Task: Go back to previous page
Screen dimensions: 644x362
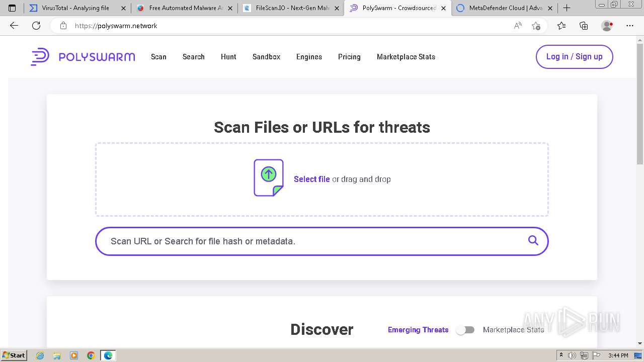Action: (x=14, y=26)
